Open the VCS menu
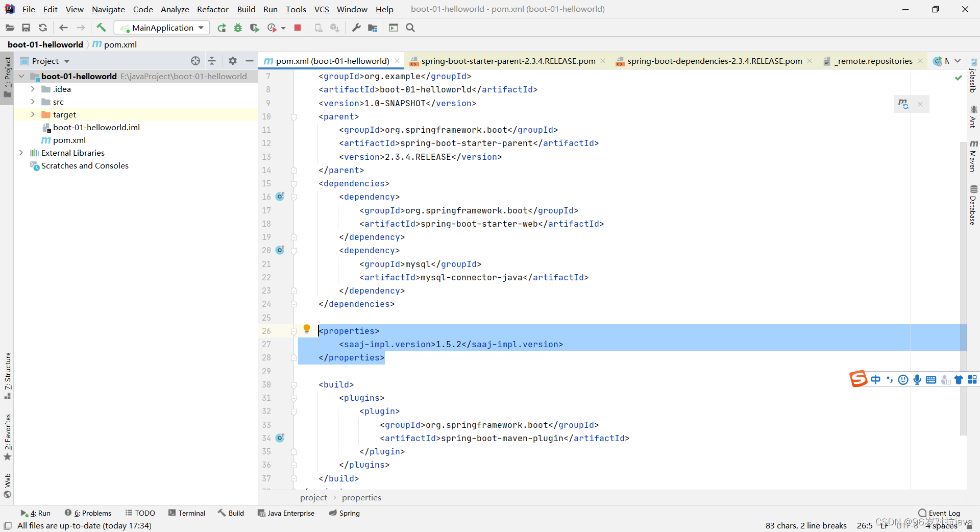 click(x=322, y=9)
